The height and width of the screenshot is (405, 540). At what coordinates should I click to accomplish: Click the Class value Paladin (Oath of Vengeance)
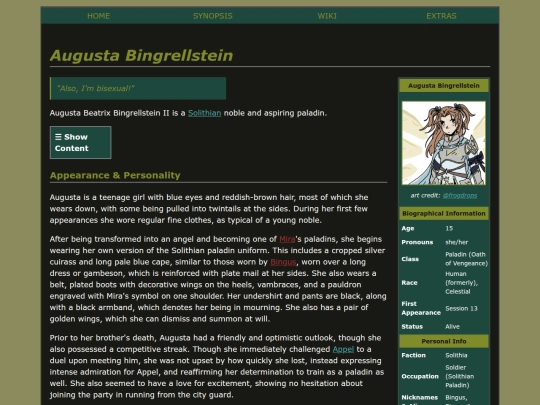[466, 259]
